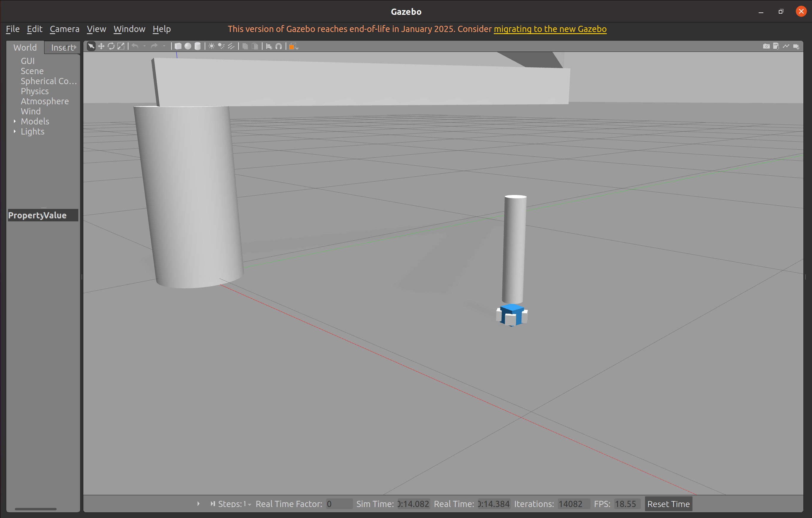Select the scale mode tool
The height and width of the screenshot is (518, 812).
pyautogui.click(x=121, y=46)
